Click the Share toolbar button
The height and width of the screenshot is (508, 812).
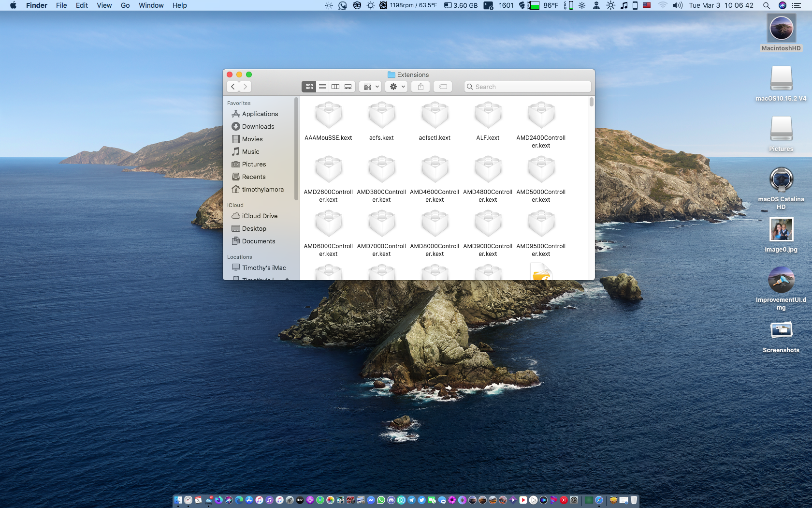point(420,87)
